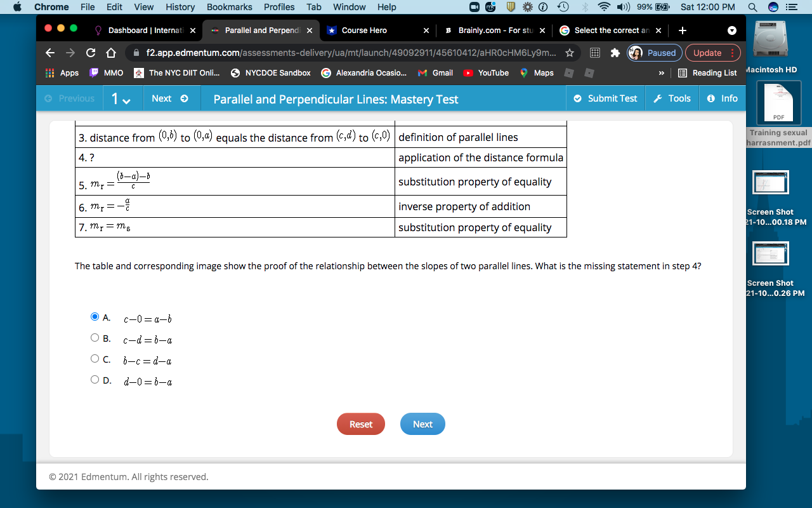
Task: Open Spotlight search in menu bar
Action: [752, 7]
